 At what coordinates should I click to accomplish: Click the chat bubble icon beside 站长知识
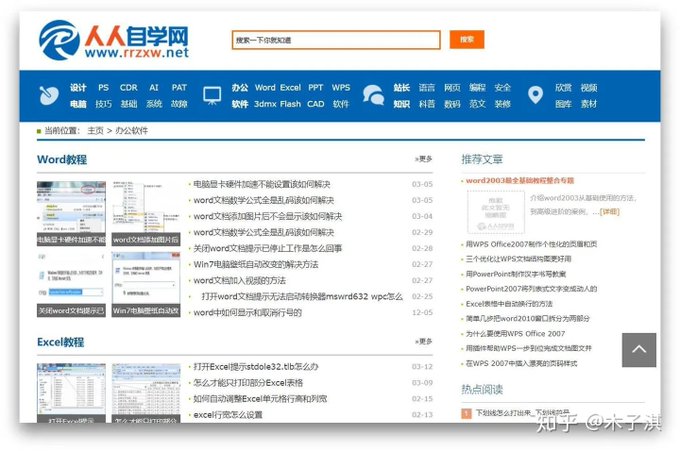(373, 95)
